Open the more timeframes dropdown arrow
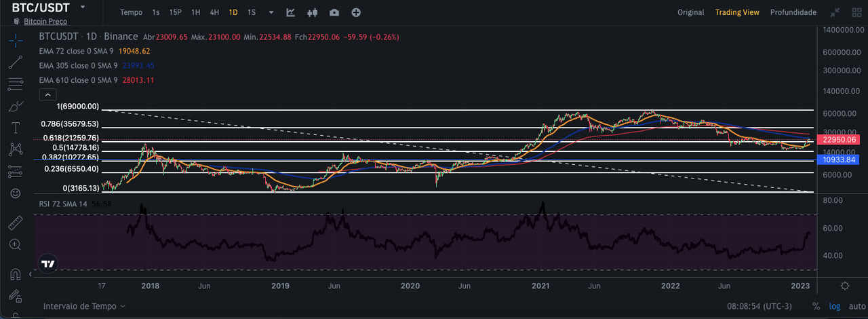 pyautogui.click(x=271, y=12)
